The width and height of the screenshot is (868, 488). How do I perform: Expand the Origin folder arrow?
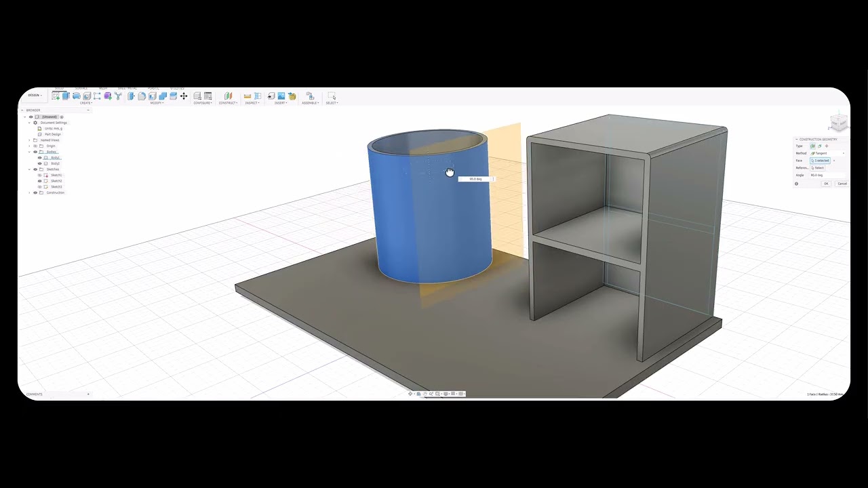pyautogui.click(x=29, y=146)
